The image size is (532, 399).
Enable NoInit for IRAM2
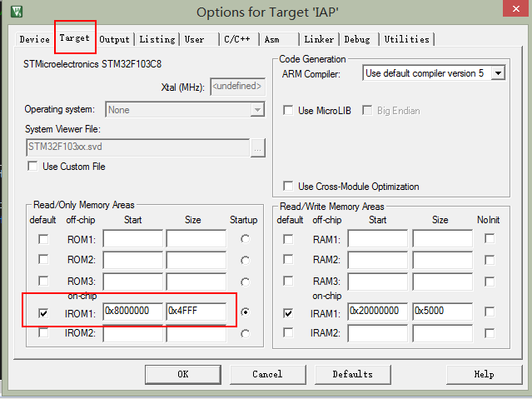click(x=490, y=333)
